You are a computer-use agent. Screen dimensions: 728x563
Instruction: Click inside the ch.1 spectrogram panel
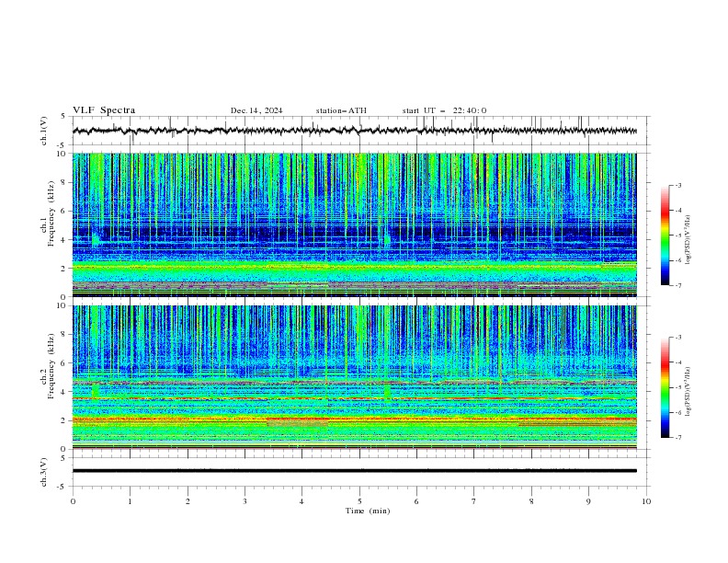[x=354, y=224]
